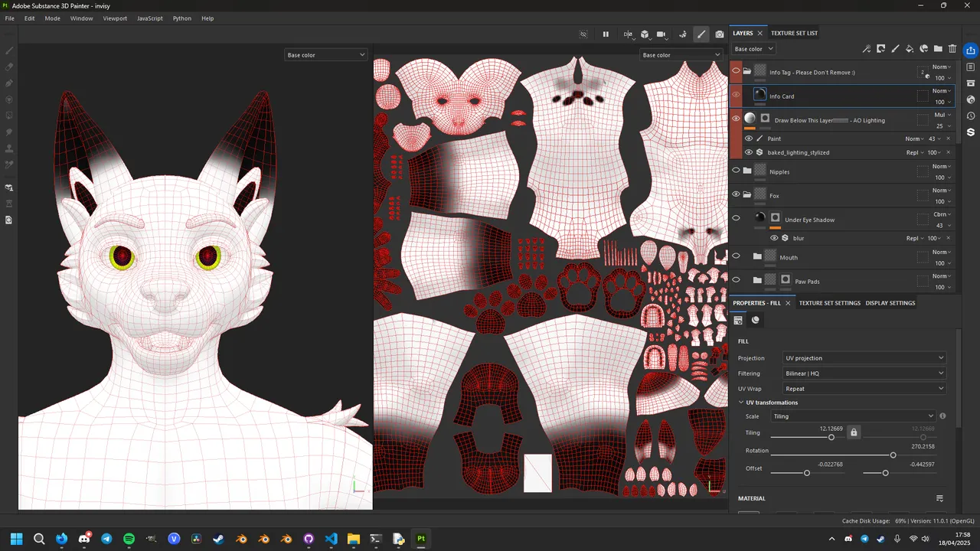This screenshot has height=551, width=980.
Task: Select the Info Card layer
Action: [x=782, y=96]
